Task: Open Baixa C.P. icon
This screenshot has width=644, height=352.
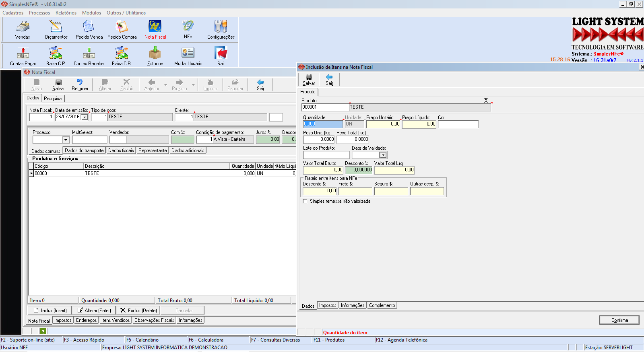Action: (x=56, y=56)
